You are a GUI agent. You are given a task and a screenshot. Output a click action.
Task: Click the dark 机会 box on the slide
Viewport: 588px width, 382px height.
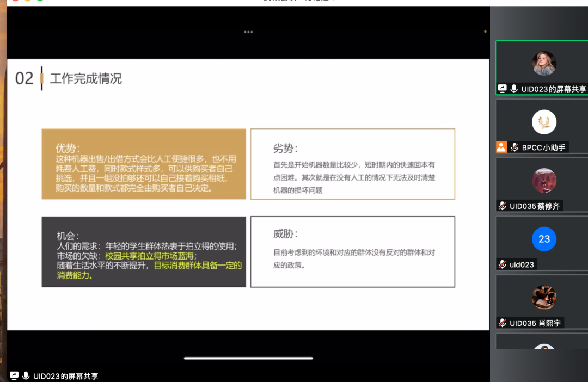(x=144, y=251)
